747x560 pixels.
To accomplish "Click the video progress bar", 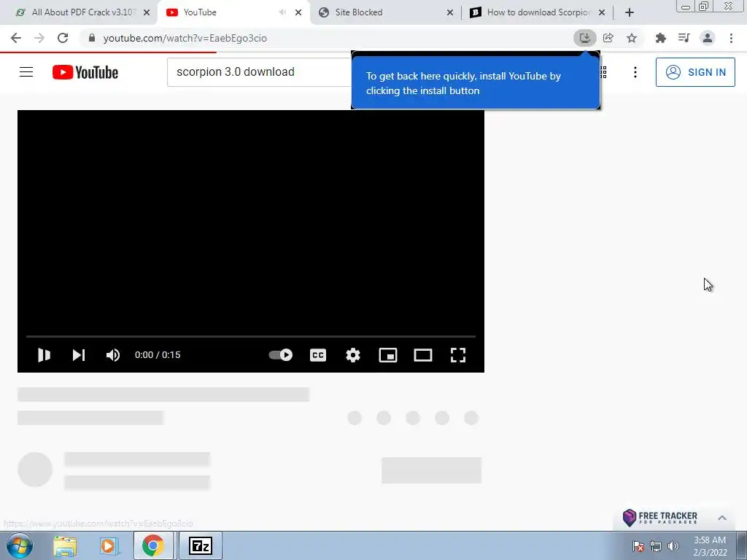I will pos(251,336).
